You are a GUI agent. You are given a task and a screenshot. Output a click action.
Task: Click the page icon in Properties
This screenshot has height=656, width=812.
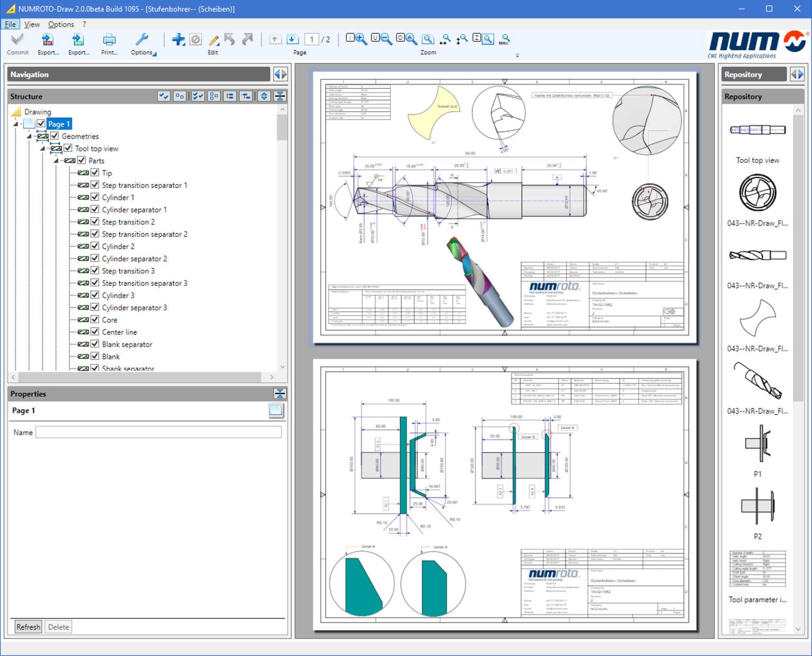[x=276, y=410]
